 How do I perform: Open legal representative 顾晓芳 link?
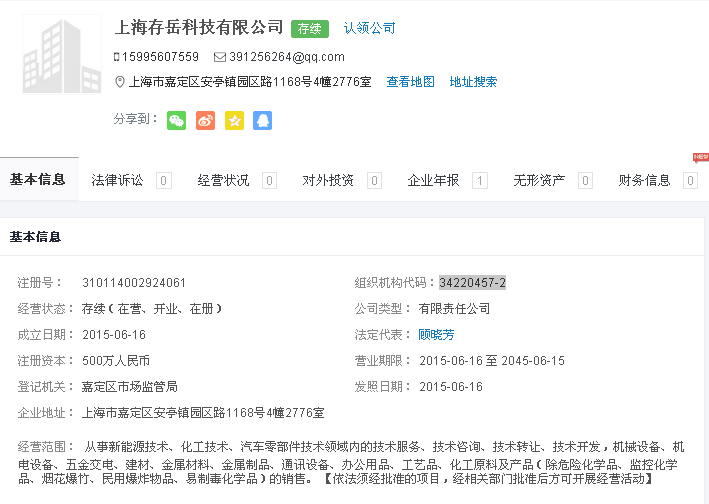pyautogui.click(x=436, y=335)
